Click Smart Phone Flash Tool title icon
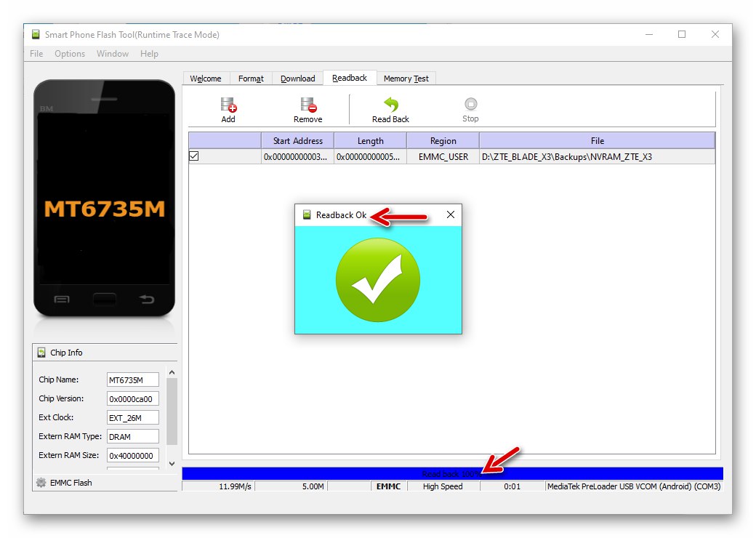Image resolution: width=756 pixels, height=538 pixels. [x=36, y=34]
